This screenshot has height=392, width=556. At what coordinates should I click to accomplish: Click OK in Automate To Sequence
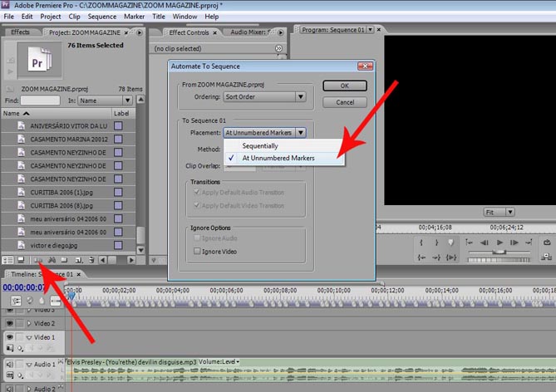coord(345,86)
